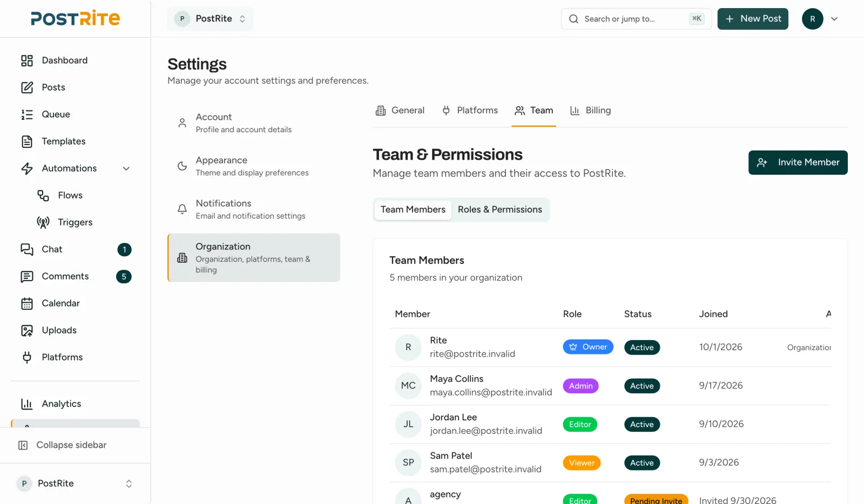Switch to the Billing tab
Image resolution: width=864 pixels, height=504 pixels.
click(x=591, y=111)
